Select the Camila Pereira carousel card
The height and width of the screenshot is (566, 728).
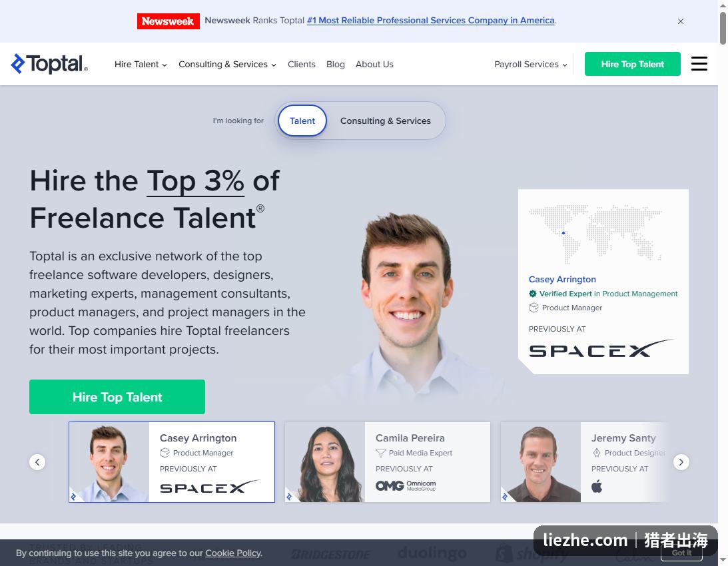point(388,462)
